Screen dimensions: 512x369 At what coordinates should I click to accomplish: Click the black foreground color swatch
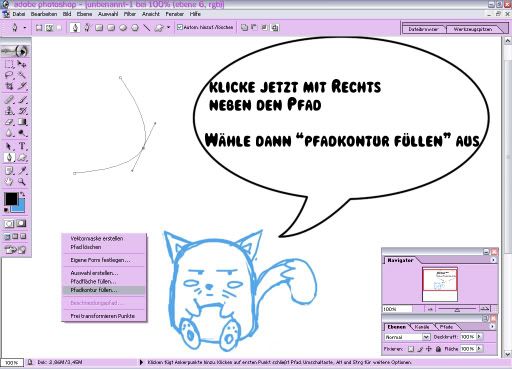tap(11, 199)
